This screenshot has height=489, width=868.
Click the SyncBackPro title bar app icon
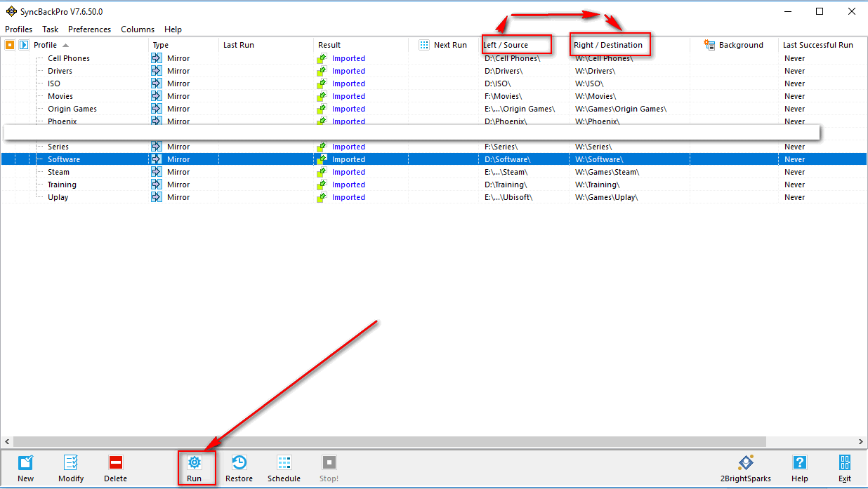click(11, 11)
